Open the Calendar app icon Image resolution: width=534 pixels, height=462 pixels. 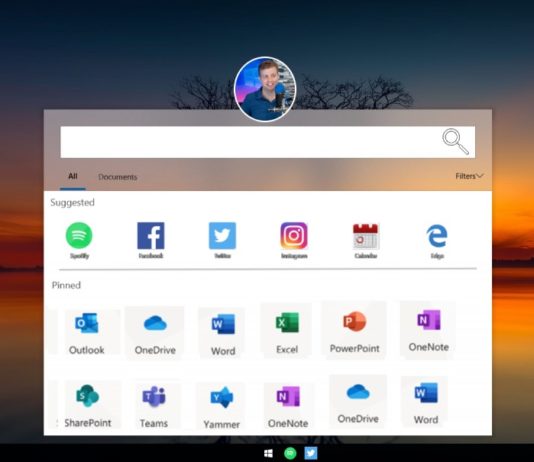[365, 237]
